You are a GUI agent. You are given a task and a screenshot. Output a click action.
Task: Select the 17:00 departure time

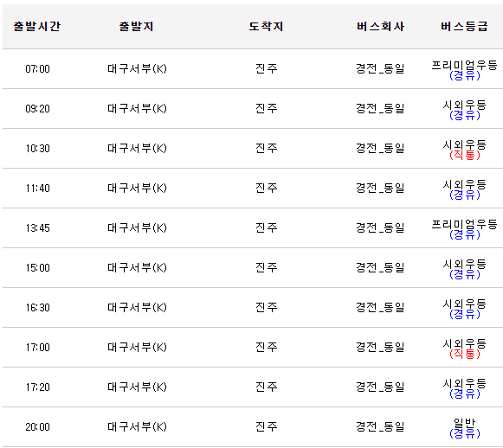point(37,348)
